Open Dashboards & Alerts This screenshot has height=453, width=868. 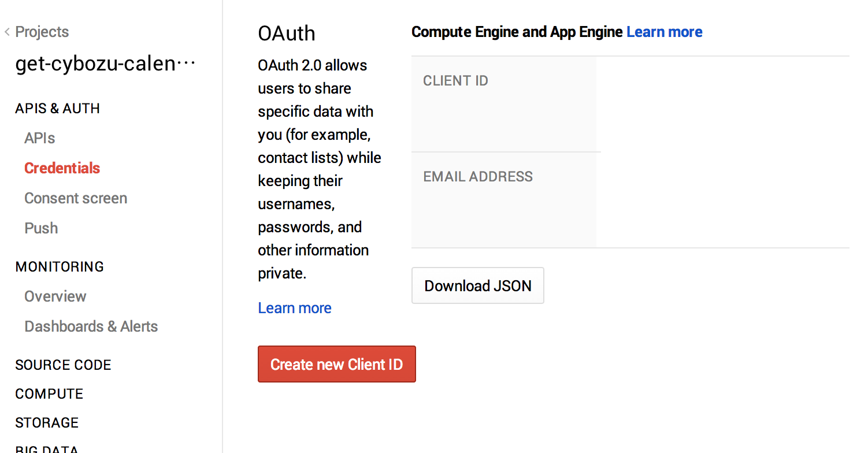pos(91,326)
